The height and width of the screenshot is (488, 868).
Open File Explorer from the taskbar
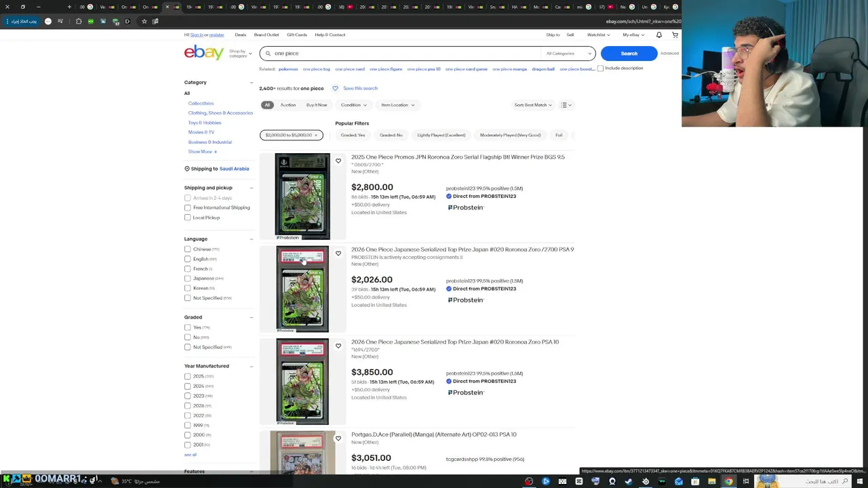tap(711, 481)
